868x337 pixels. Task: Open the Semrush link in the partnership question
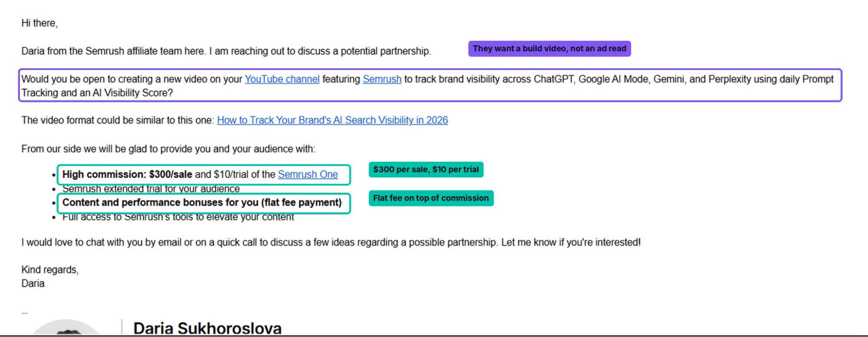pyautogui.click(x=382, y=79)
